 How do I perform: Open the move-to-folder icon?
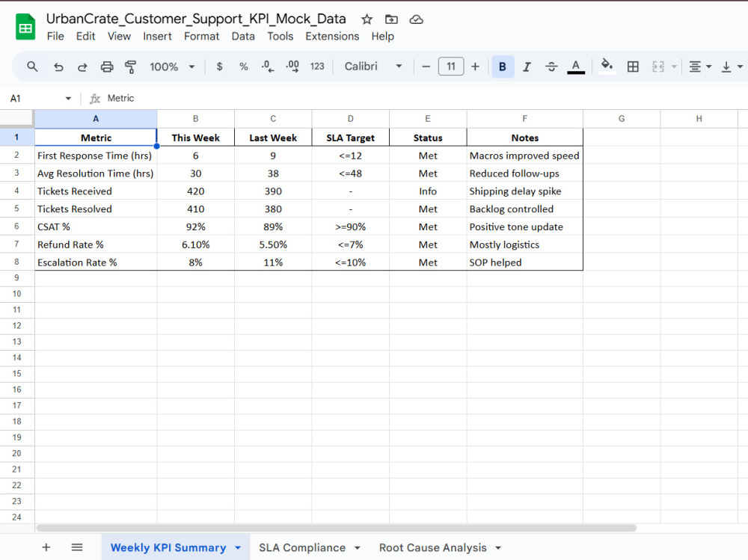391,19
